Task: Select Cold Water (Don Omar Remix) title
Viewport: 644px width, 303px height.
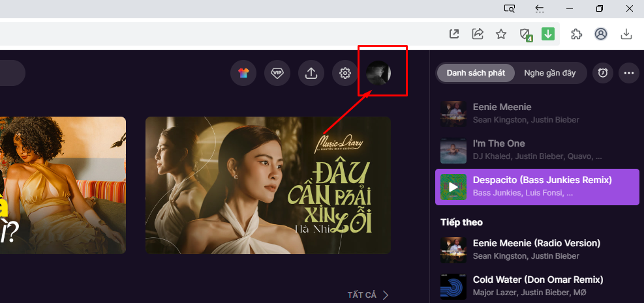Action: click(538, 280)
